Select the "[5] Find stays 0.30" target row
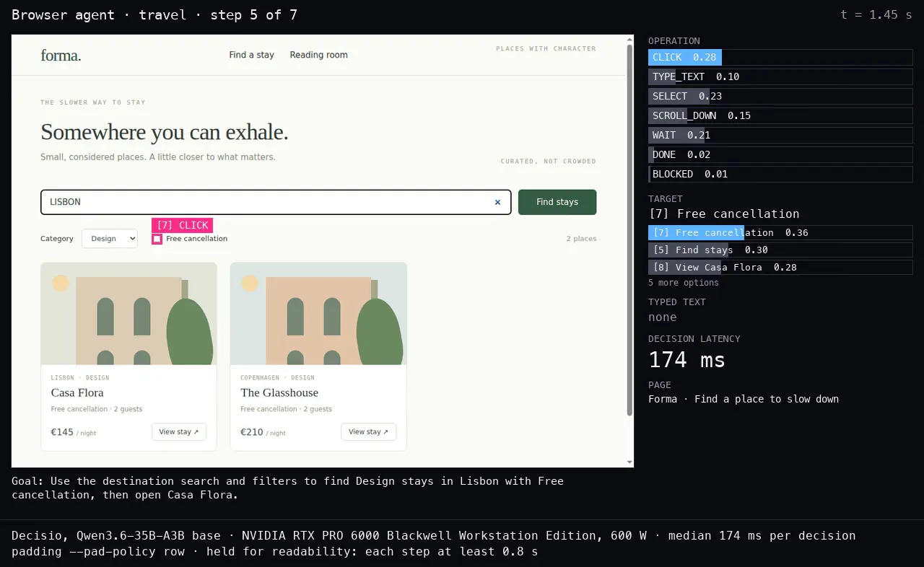The height and width of the screenshot is (567, 924). [x=780, y=250]
